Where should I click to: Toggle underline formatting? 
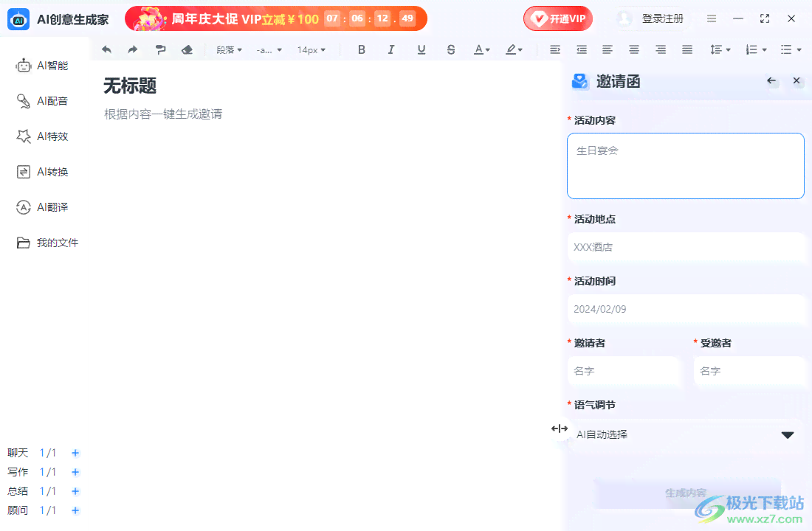[x=422, y=49]
